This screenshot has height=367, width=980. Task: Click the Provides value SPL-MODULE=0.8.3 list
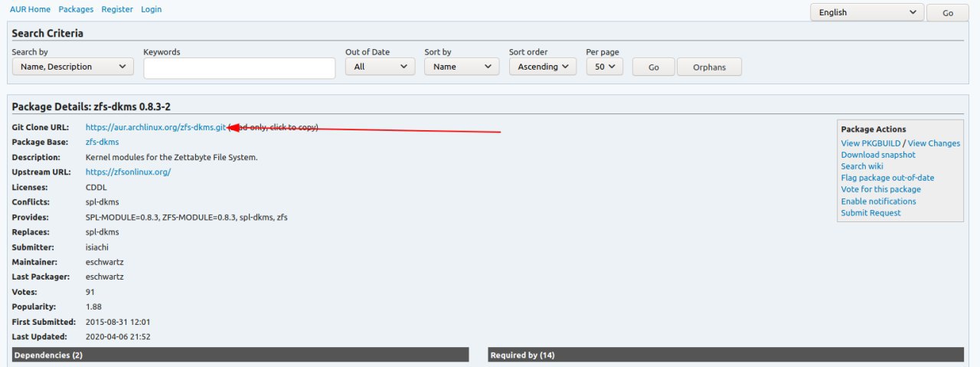coord(187,217)
